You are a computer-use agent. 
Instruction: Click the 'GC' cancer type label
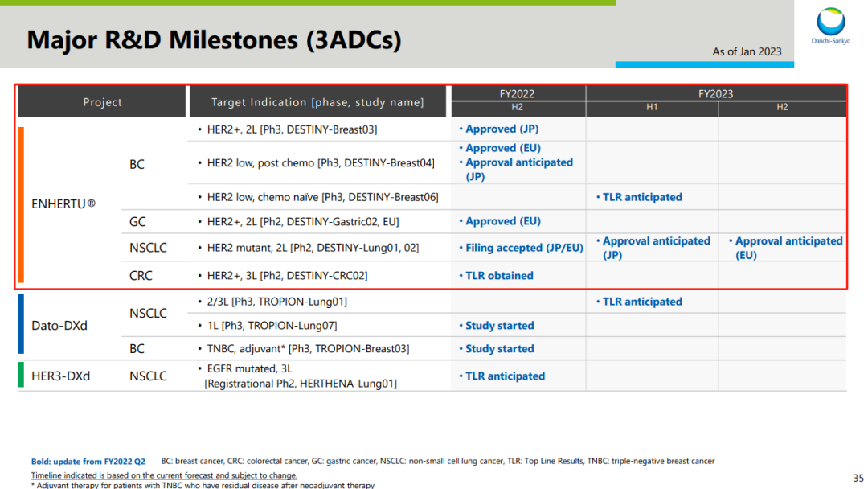[x=137, y=222]
